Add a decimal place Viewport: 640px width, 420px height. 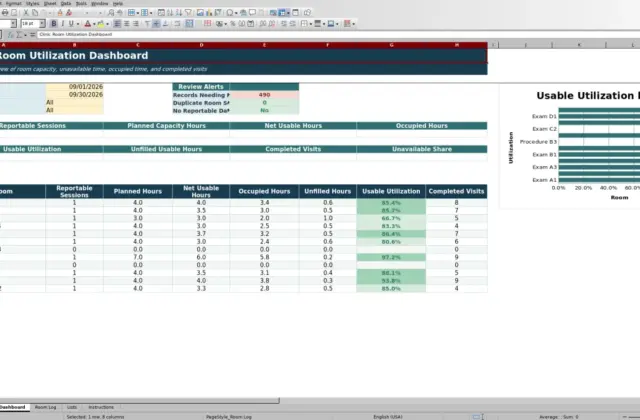(x=262, y=24)
